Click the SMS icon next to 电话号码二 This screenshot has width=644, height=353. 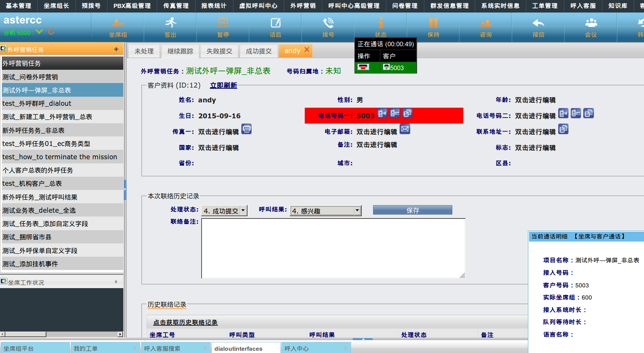click(576, 113)
